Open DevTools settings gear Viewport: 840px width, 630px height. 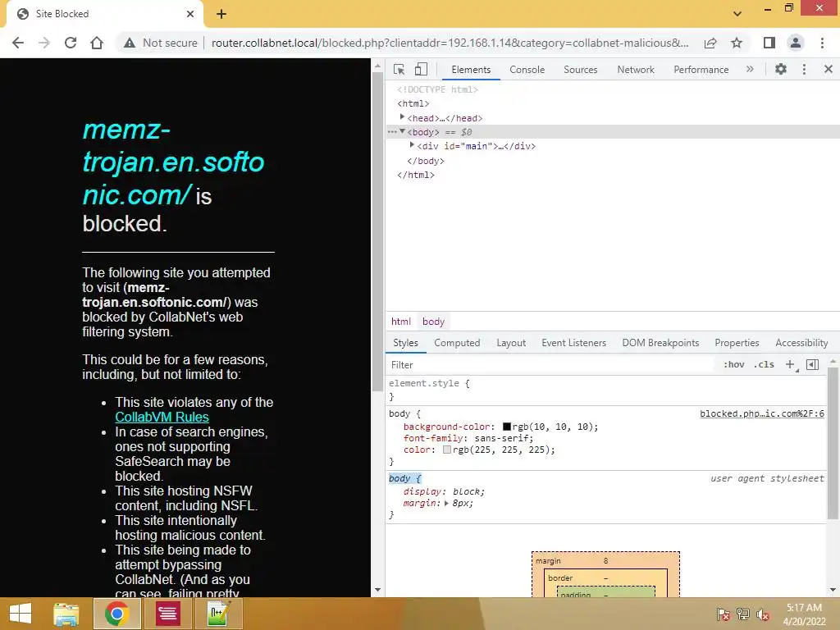(x=781, y=69)
